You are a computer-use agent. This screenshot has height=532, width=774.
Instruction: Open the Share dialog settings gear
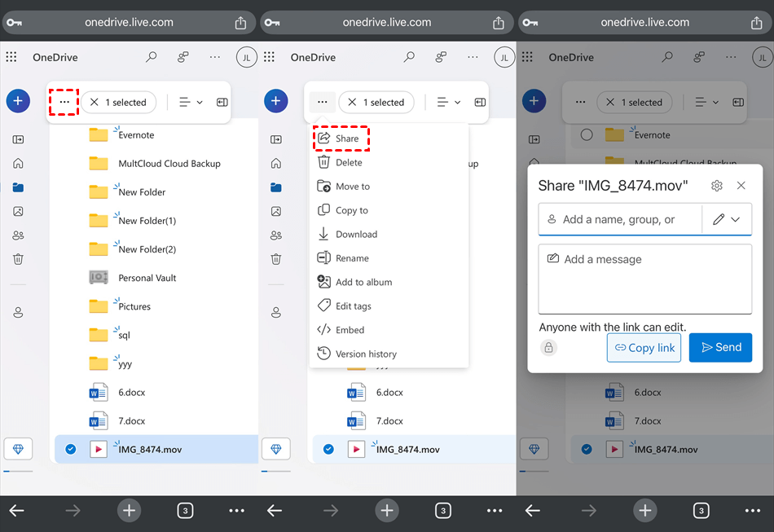tap(717, 186)
